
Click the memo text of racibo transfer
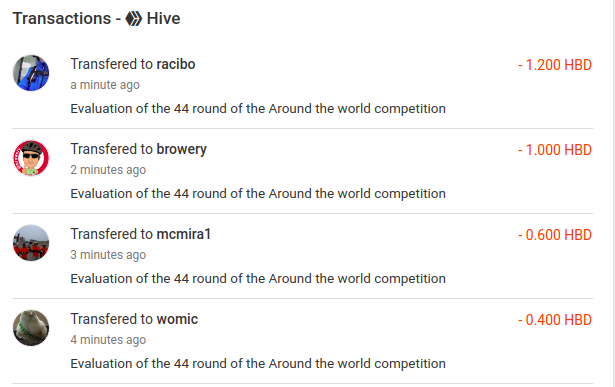click(258, 109)
